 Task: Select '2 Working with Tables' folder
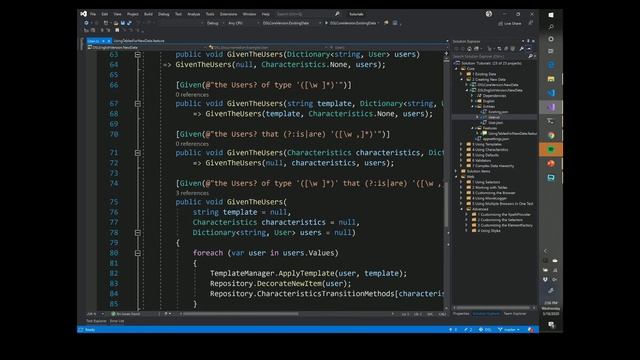click(x=487, y=188)
